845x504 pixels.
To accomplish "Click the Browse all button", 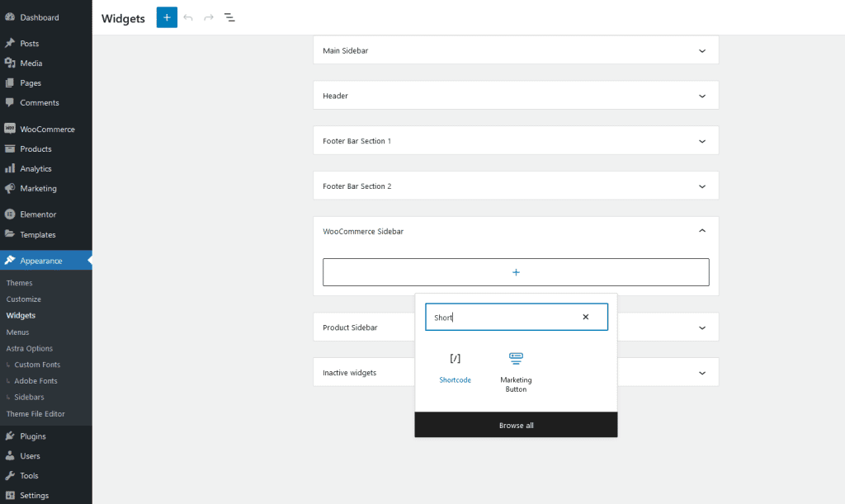I will [516, 426].
